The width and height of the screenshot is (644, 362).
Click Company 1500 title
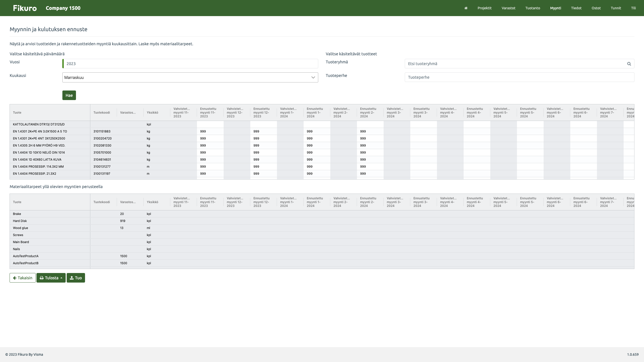click(x=63, y=8)
